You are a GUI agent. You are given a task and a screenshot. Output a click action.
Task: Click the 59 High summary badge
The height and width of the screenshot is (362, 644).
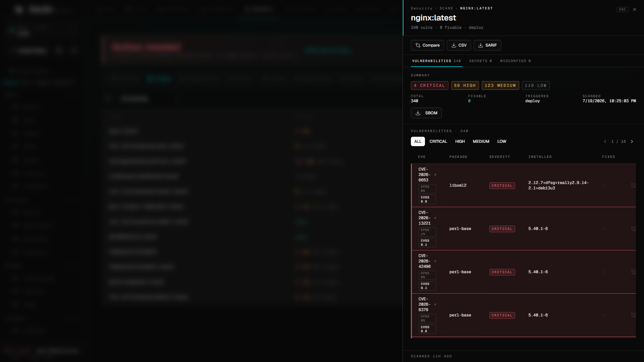pos(465,85)
